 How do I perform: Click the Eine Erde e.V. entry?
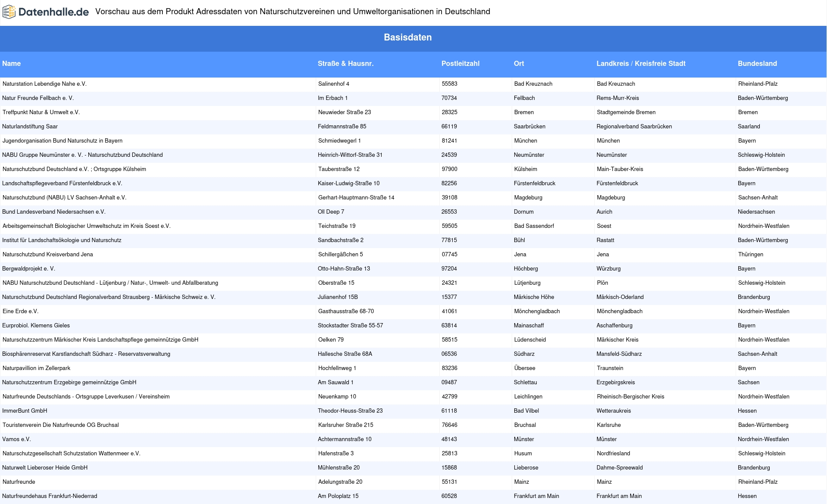click(x=21, y=311)
